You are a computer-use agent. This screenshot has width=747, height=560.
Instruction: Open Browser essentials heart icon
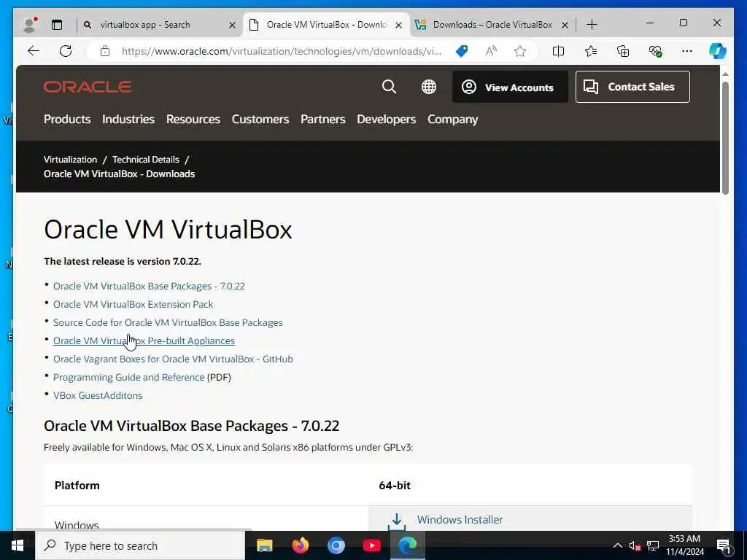coord(656,51)
